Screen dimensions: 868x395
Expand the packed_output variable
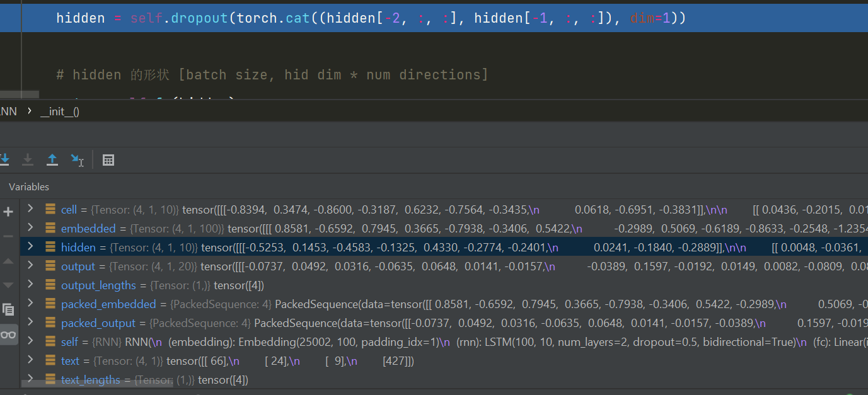30,323
